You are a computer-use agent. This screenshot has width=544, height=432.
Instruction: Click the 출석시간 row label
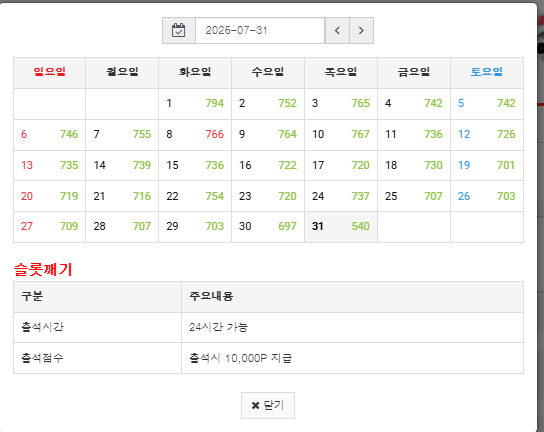42,327
